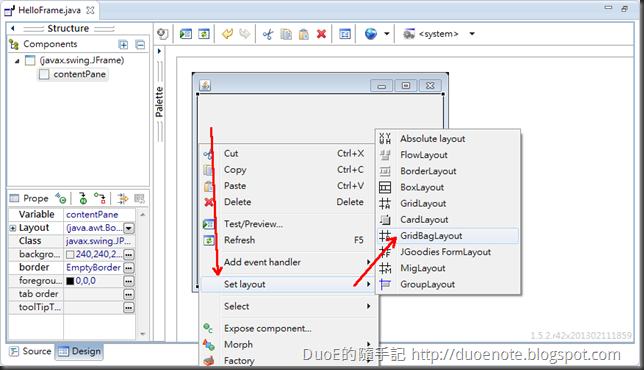Click the Paste clipboard toolbar icon
The width and height of the screenshot is (644, 370).
coord(304,34)
